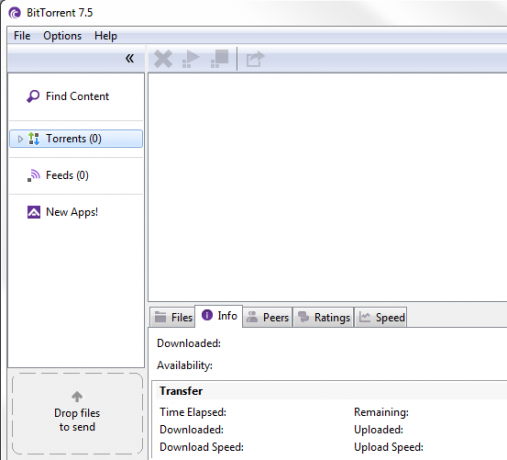The image size is (507, 460).
Task: Switch to the Info tab
Action: click(x=219, y=316)
